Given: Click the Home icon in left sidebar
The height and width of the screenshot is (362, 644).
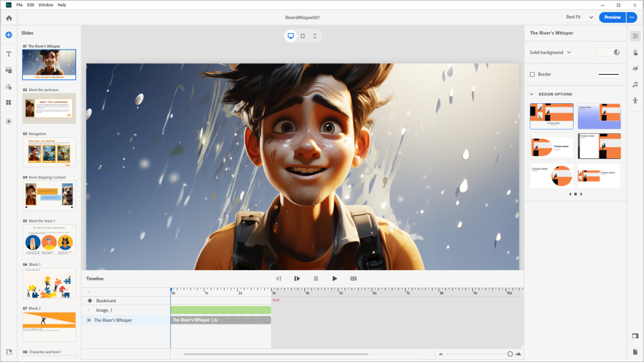Looking at the screenshot, I should point(9,18).
